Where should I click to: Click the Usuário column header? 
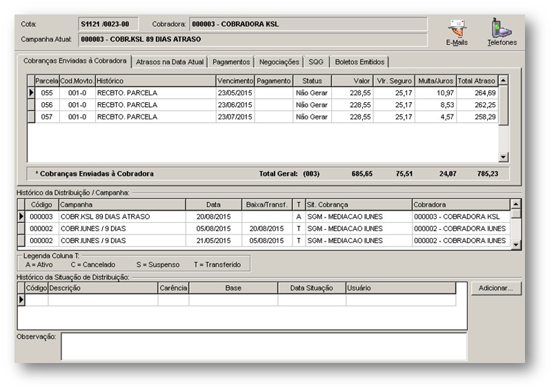[x=401, y=288]
